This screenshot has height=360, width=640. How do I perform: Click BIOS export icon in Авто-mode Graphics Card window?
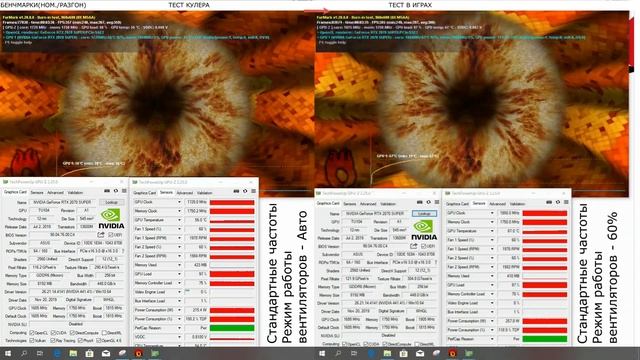tap(101, 235)
